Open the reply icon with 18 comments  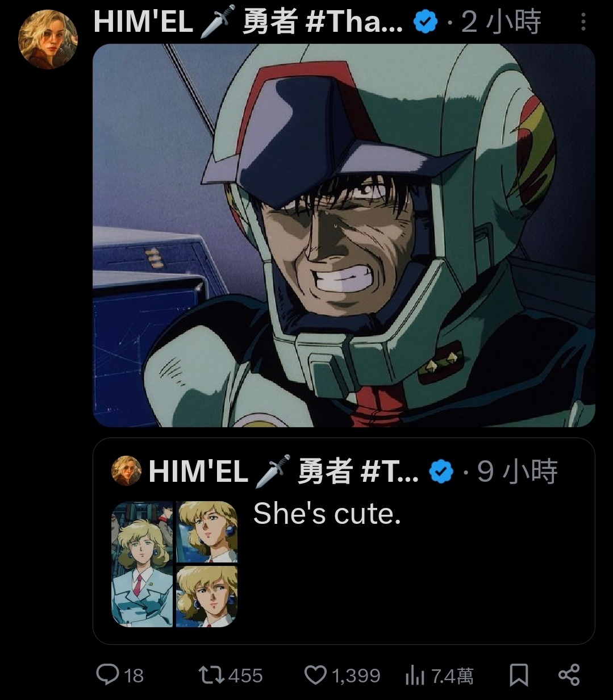point(107,675)
